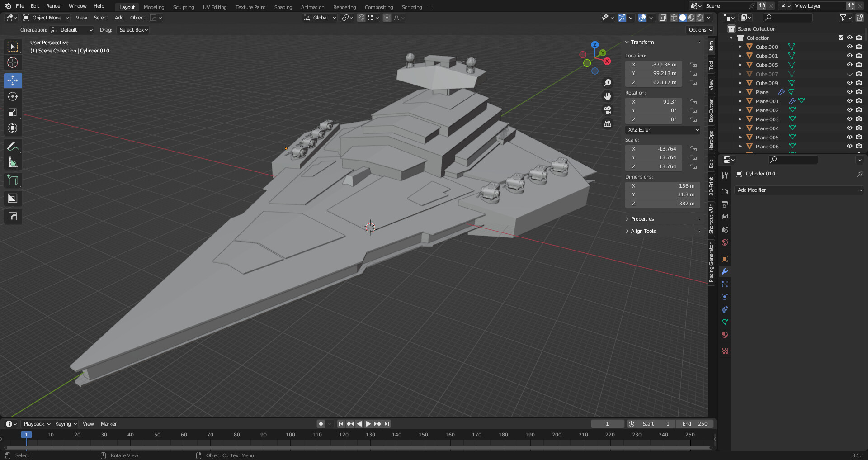Open the viewport Add menu

[x=119, y=18]
